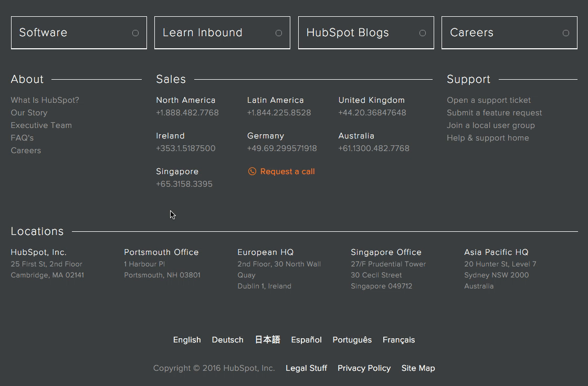The width and height of the screenshot is (588, 386).
Task: Expand the HubSpot Blogs section
Action: coord(366,33)
